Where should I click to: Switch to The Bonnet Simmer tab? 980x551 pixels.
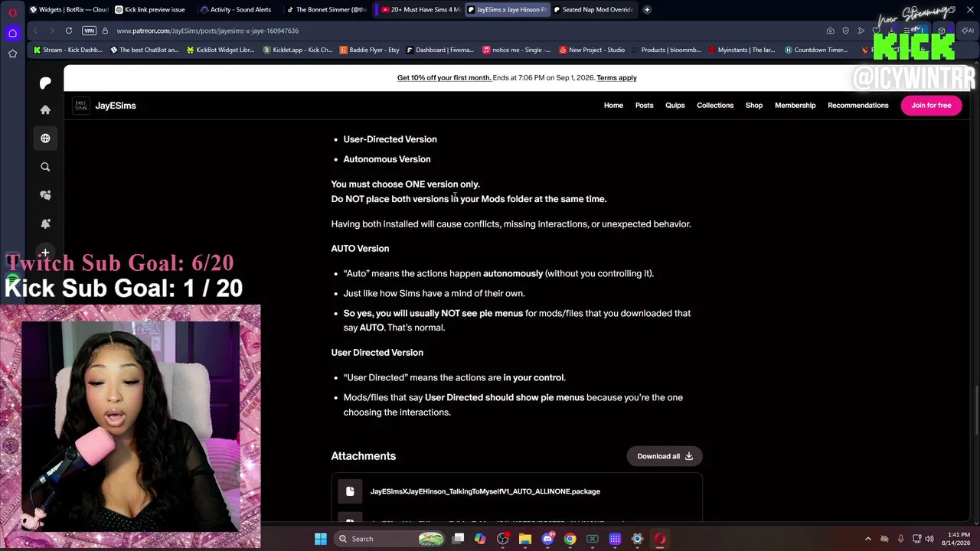(327, 10)
